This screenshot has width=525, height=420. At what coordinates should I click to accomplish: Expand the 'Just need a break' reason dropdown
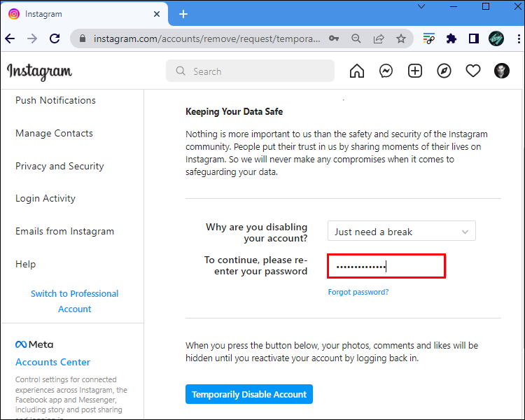tap(401, 232)
